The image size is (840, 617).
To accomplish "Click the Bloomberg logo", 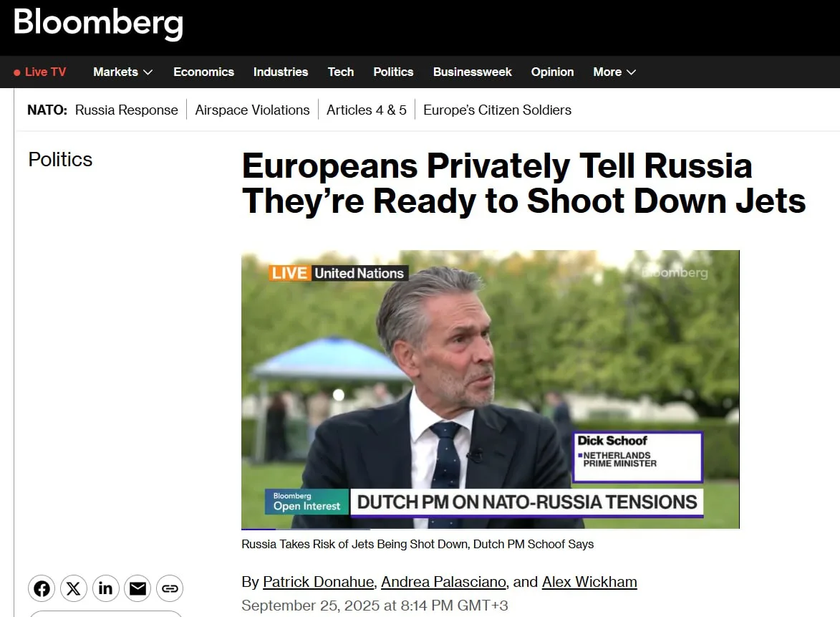I will coord(98,24).
